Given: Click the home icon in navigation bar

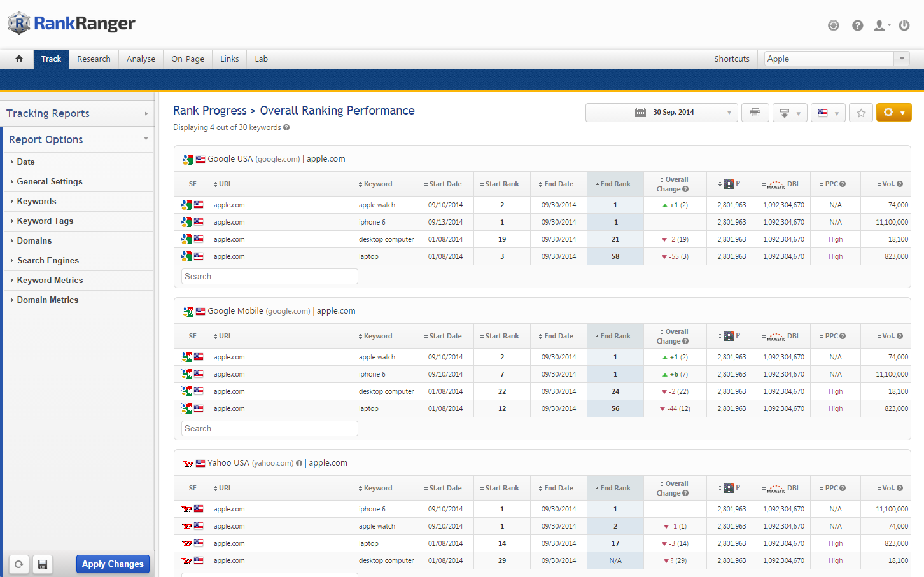Looking at the screenshot, I should [x=19, y=59].
